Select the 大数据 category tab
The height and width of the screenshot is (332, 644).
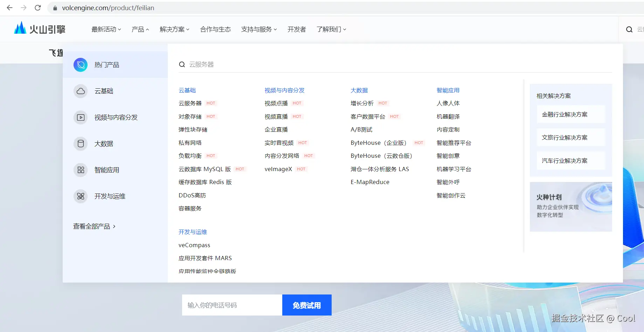[x=115, y=144]
